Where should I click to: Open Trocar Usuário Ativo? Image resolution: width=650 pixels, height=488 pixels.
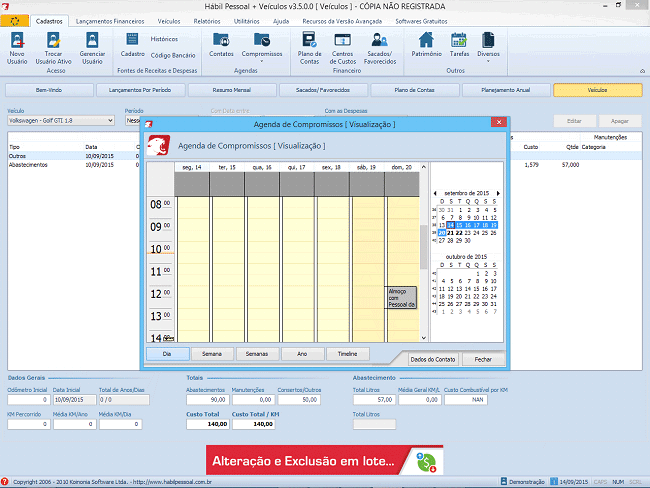click(x=53, y=48)
